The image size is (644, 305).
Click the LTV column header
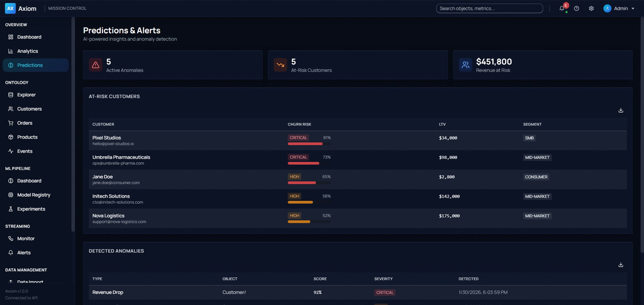442,125
